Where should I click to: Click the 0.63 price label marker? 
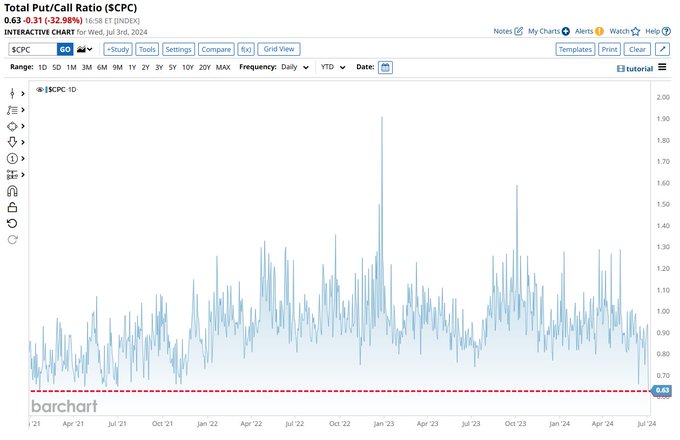click(x=661, y=390)
